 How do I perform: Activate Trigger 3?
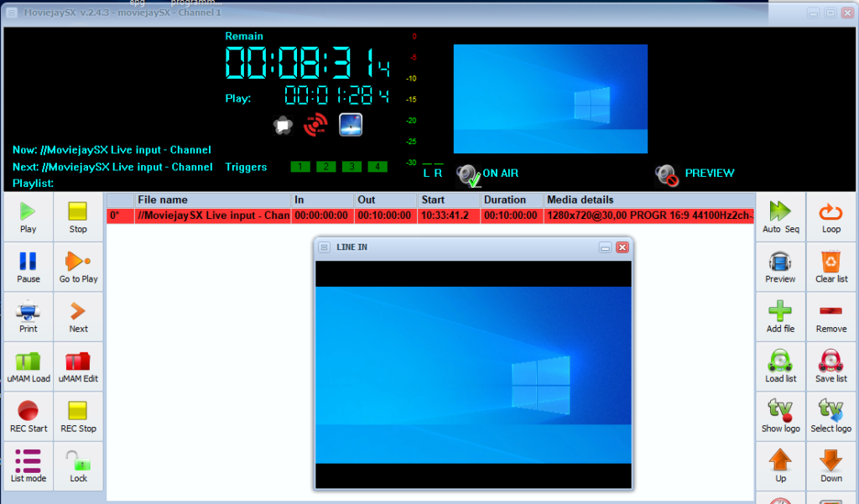click(x=351, y=167)
